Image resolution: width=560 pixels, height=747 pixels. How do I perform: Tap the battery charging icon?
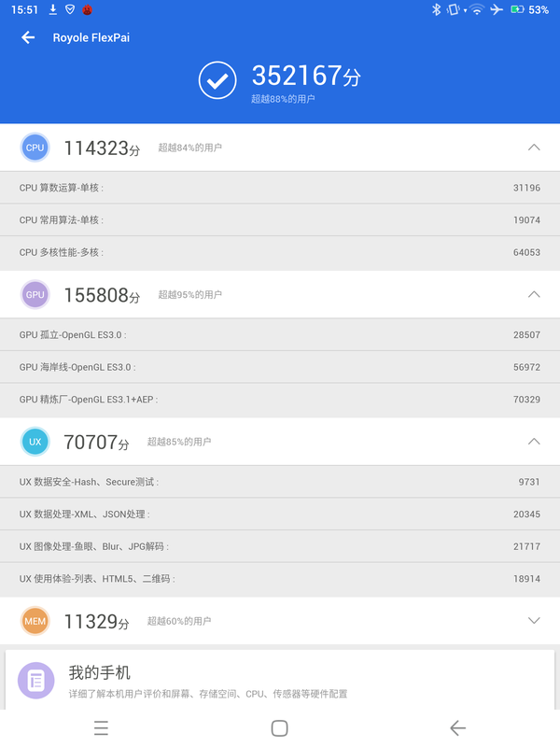coord(517,9)
